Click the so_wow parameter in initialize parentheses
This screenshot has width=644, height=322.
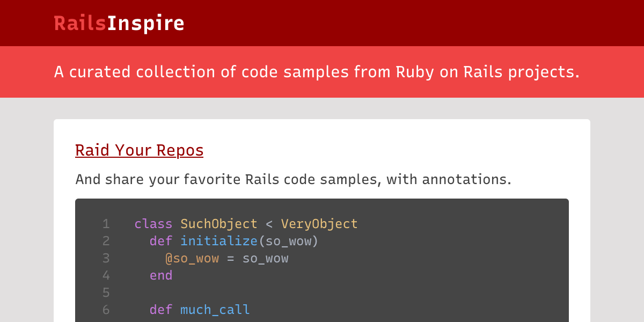click(x=289, y=241)
